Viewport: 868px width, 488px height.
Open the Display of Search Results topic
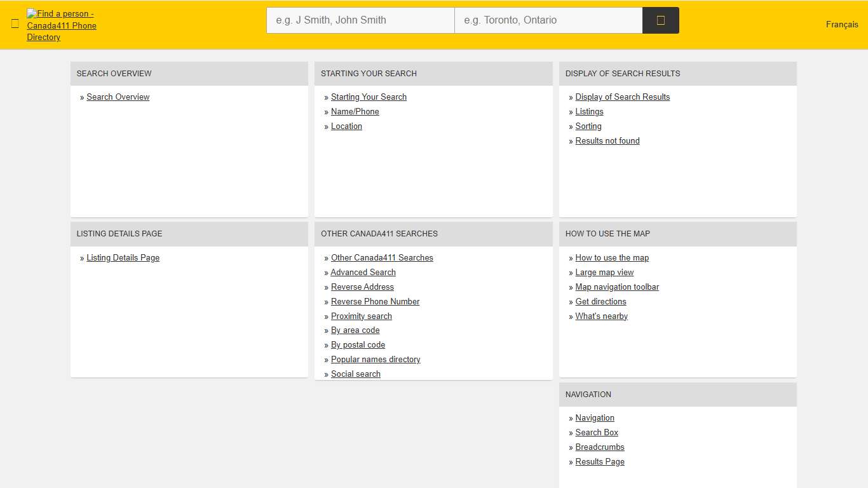point(622,97)
